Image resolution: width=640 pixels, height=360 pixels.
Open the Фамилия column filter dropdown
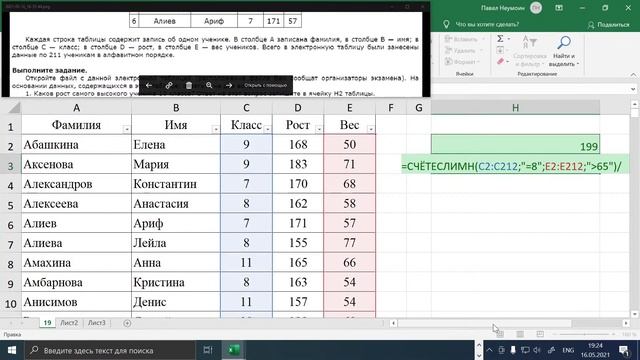coord(127,129)
